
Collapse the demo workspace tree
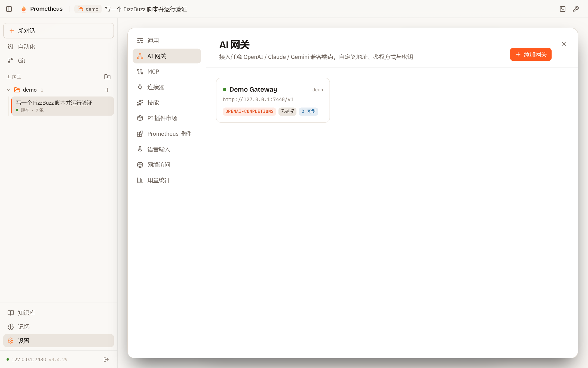(x=8, y=90)
